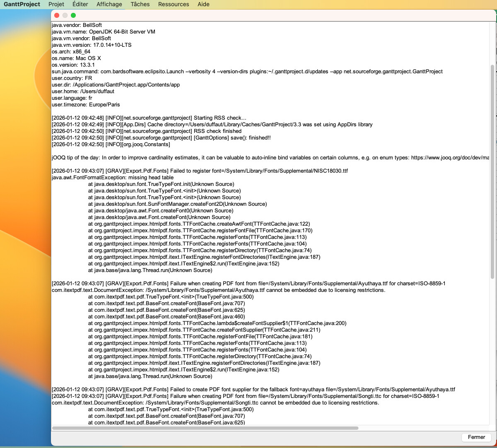Image resolution: width=497 pixels, height=448 pixels.
Task: Click empty horizontal scrollbar track right of thumb
Action: click(x=422, y=428)
